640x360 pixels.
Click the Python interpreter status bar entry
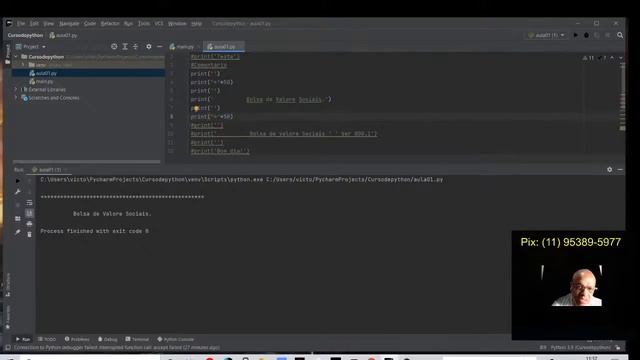tap(580, 348)
